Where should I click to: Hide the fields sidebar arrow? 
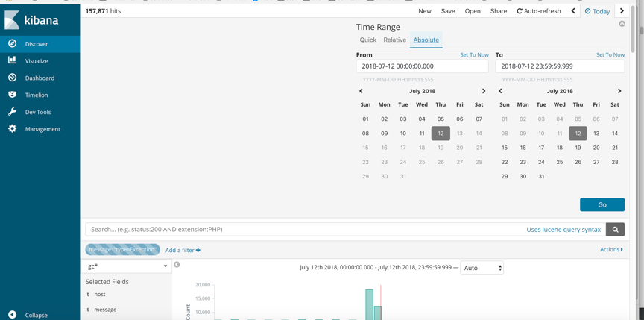coord(177,265)
